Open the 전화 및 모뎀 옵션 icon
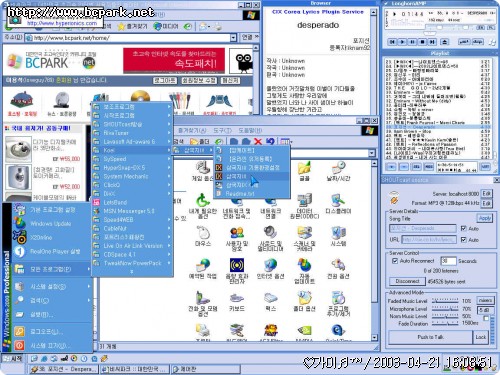The height and width of the screenshot is (375, 500). (203, 304)
